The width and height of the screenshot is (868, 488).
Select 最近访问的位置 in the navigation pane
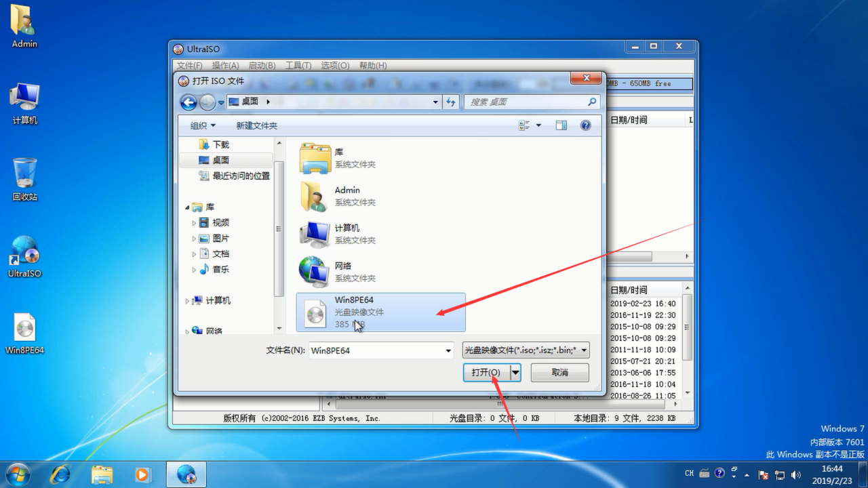(235, 176)
